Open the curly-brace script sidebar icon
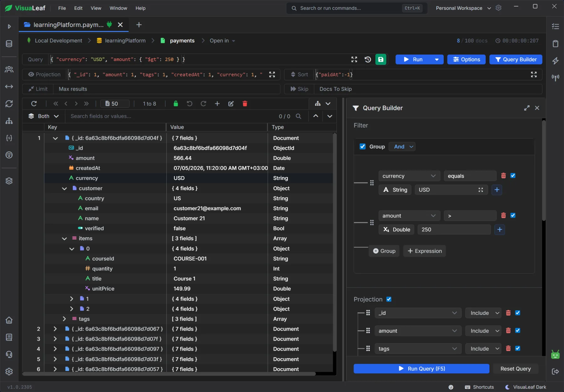Viewport: 564px width, 392px height. click(x=9, y=138)
